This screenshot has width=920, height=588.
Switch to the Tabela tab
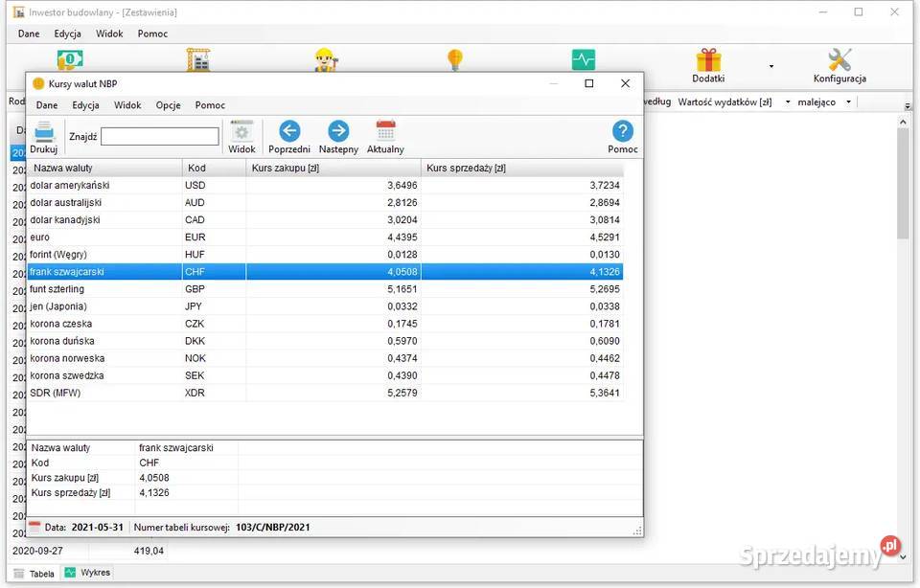click(x=34, y=573)
